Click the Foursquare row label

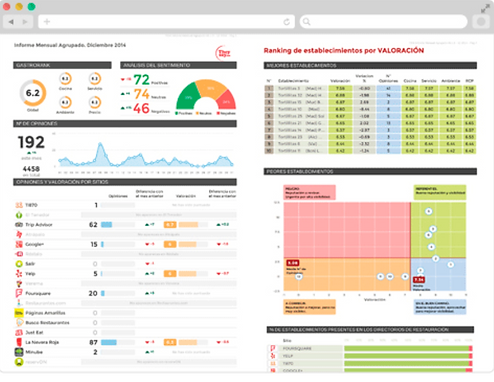(38, 293)
